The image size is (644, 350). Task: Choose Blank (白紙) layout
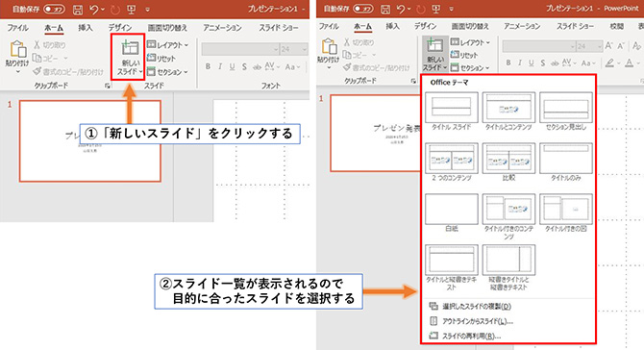coord(452,213)
